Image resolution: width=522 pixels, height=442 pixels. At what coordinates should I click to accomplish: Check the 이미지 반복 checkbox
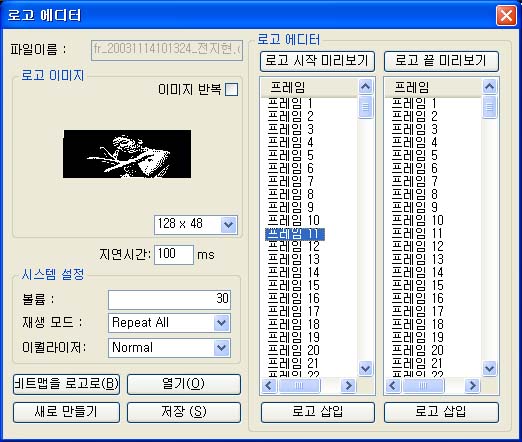[x=231, y=89]
